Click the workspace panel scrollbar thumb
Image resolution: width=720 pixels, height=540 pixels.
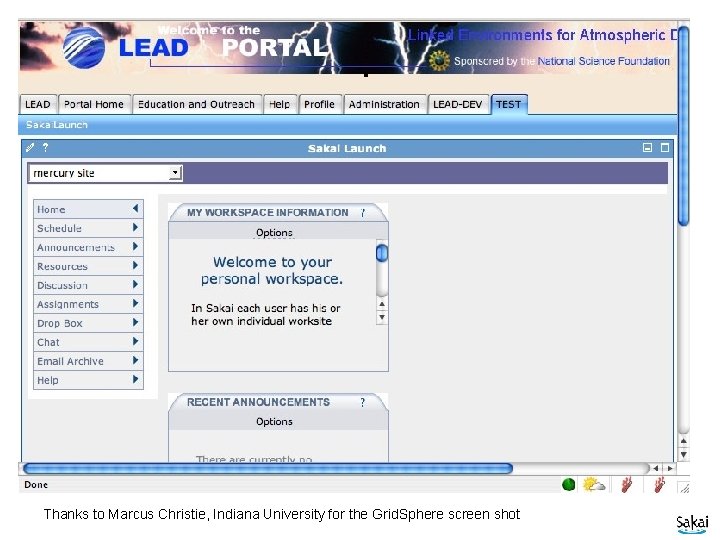[382, 253]
